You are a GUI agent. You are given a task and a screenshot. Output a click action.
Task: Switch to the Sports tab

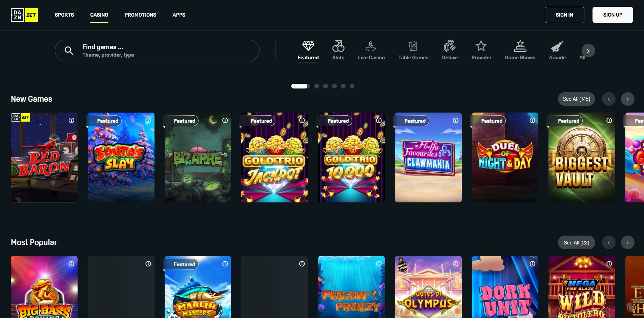coord(64,15)
